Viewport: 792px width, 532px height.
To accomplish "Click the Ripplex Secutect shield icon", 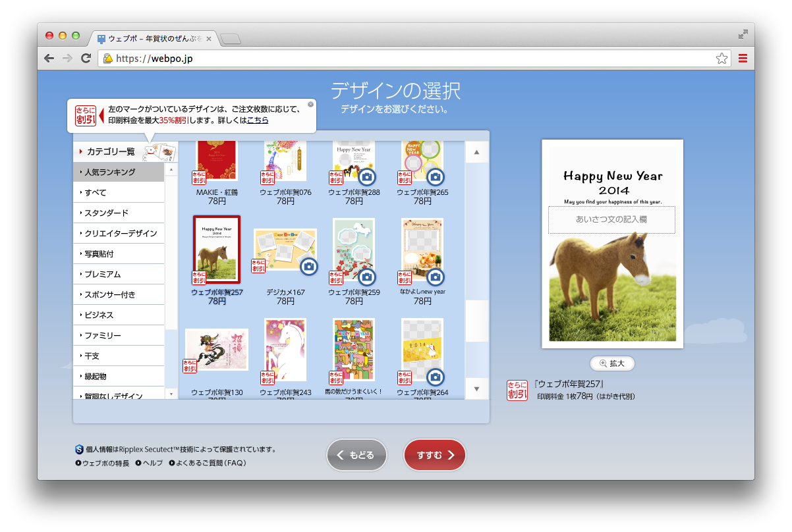I will tap(79, 450).
